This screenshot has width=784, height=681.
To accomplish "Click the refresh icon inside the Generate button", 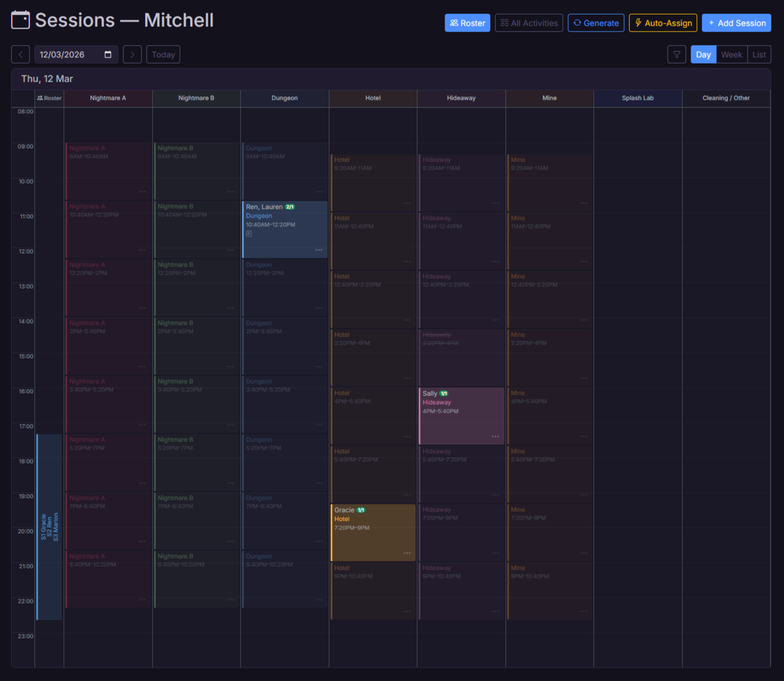I will [578, 23].
